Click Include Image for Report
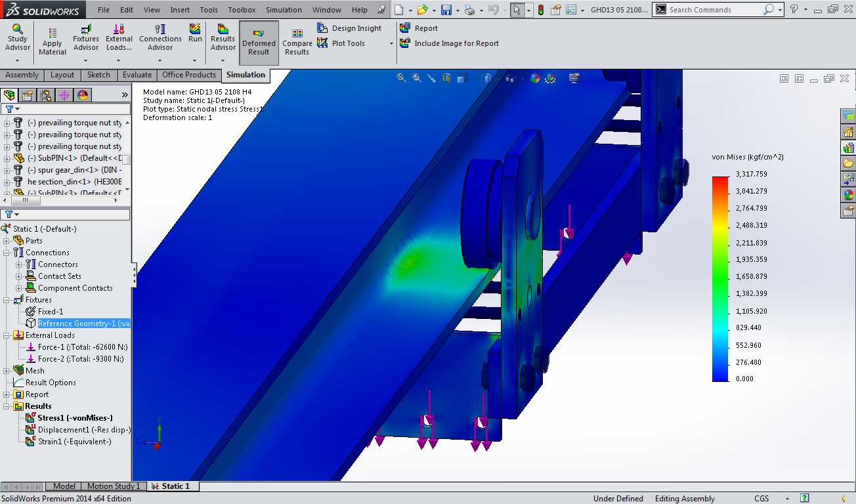The image size is (856, 504). [449, 43]
